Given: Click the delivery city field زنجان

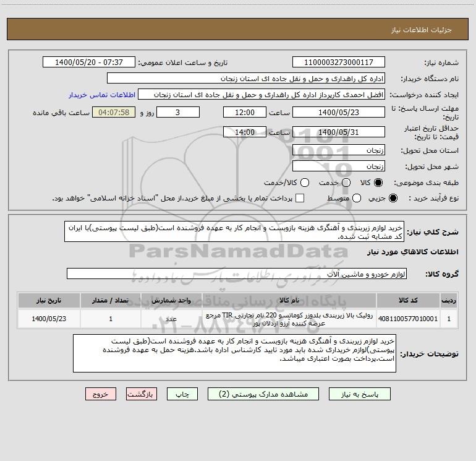Looking at the screenshot, I should (339, 166).
